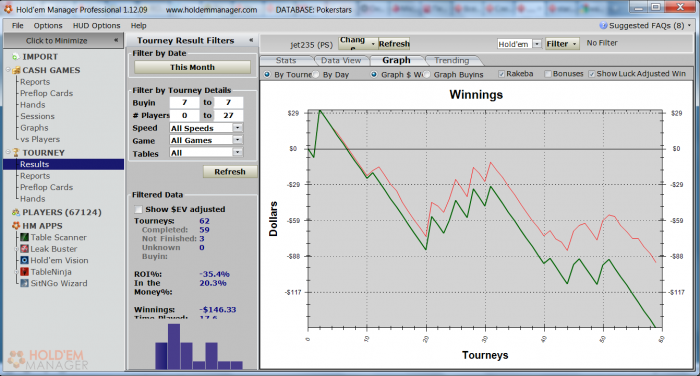Click the HM Apps gear icon
Viewport: 700px width, 376px height.
[x=16, y=226]
